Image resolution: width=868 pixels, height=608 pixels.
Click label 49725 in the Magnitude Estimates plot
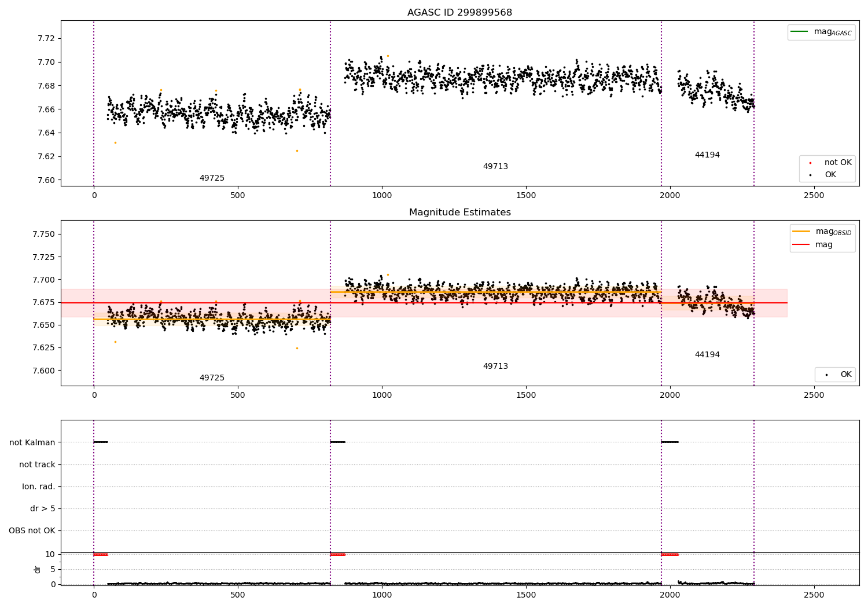click(x=212, y=378)
